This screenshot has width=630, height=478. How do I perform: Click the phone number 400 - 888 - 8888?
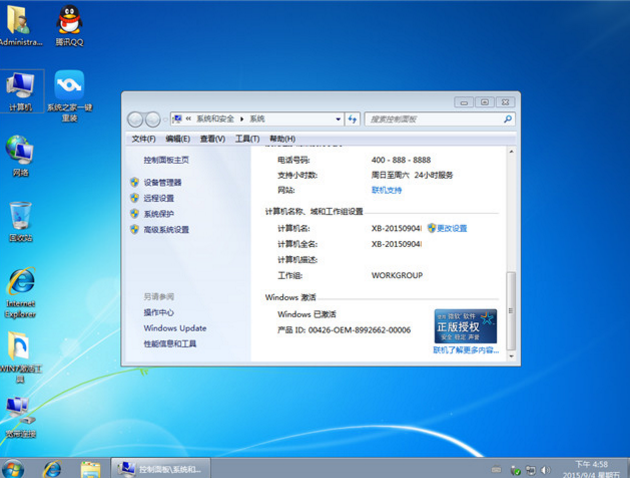(x=401, y=160)
